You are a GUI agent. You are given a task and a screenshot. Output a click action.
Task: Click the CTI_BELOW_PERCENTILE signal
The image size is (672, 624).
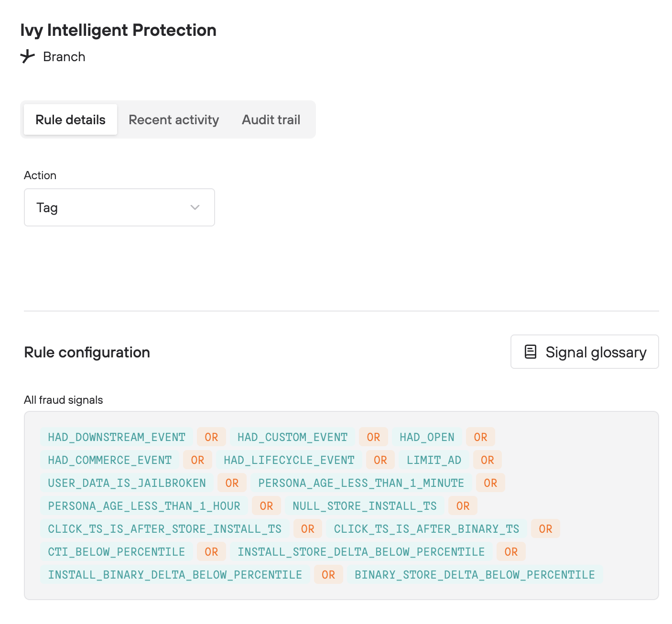[117, 552]
